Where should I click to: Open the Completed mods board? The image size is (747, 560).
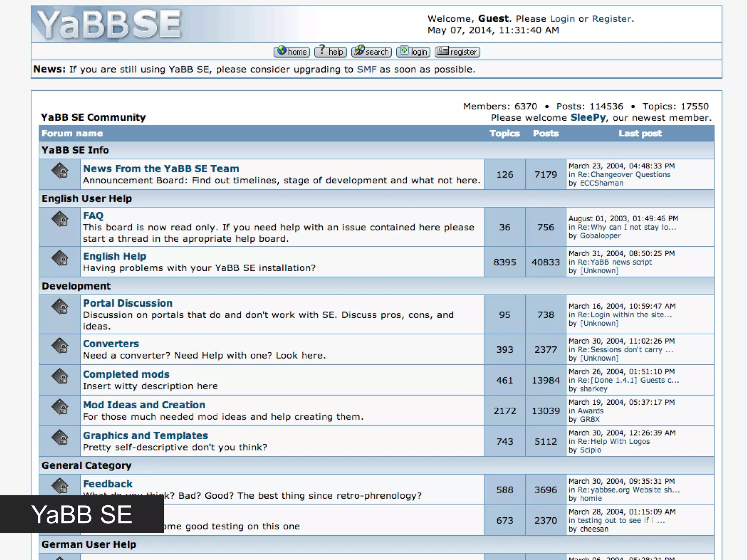pyautogui.click(x=126, y=374)
